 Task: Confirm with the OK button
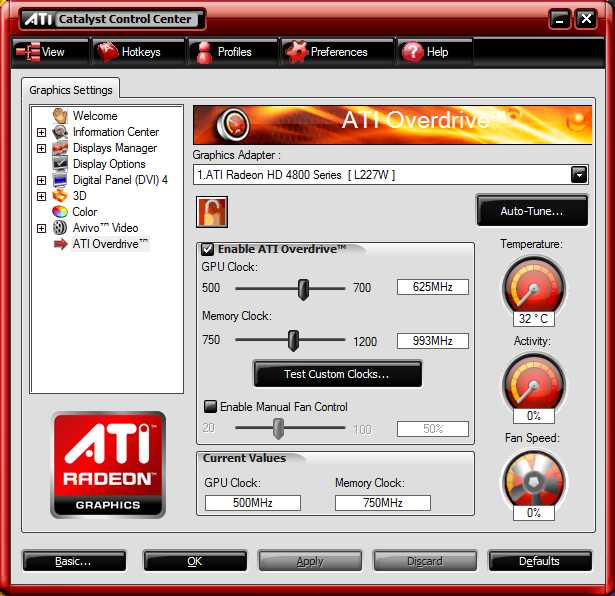(195, 561)
